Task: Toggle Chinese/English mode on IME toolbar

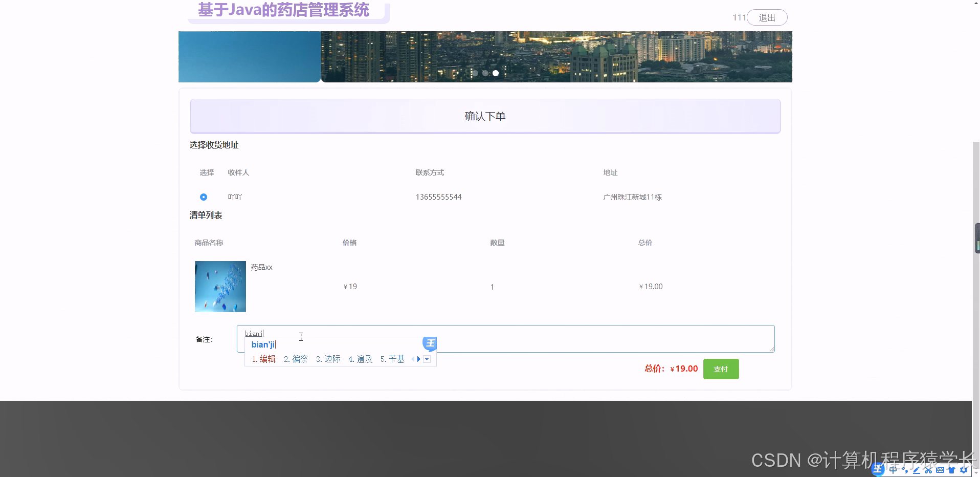Action: tap(893, 470)
